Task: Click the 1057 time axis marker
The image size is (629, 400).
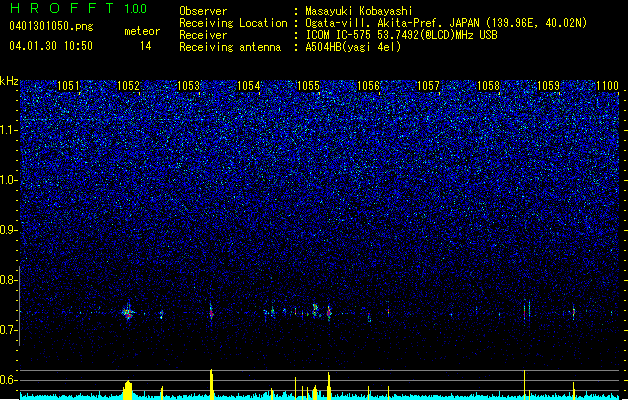Action: click(x=428, y=86)
